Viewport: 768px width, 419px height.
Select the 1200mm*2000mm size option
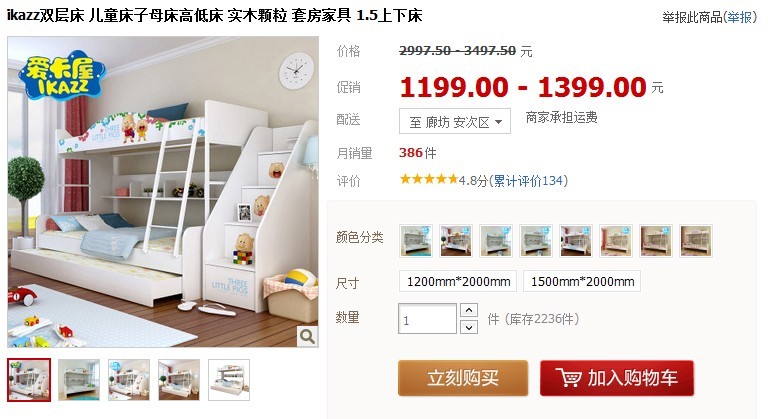pos(458,281)
